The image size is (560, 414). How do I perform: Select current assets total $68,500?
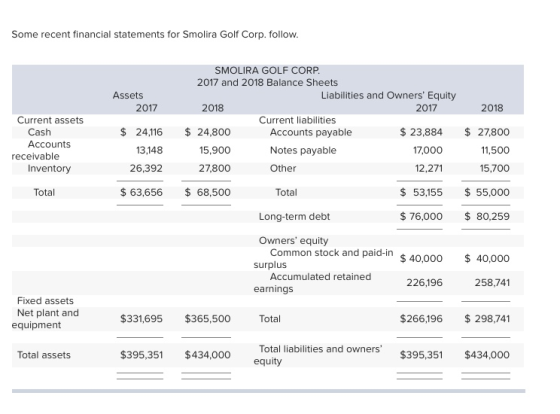[208, 193]
